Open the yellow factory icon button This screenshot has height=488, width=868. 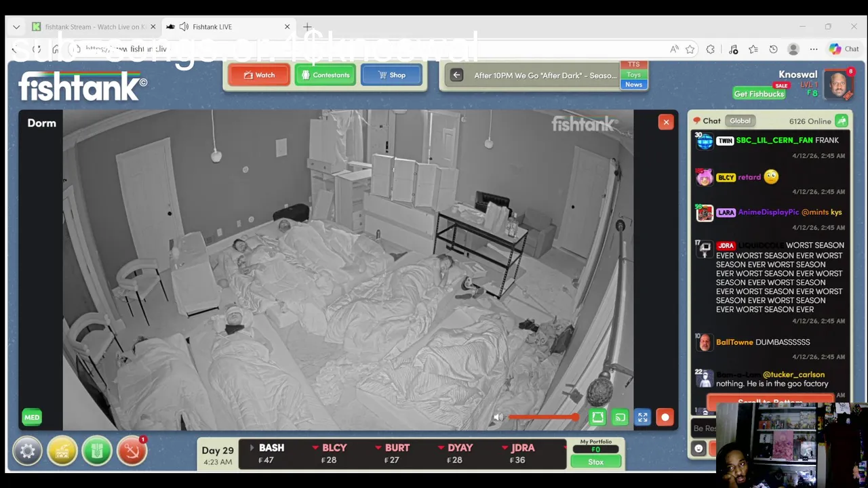62,451
